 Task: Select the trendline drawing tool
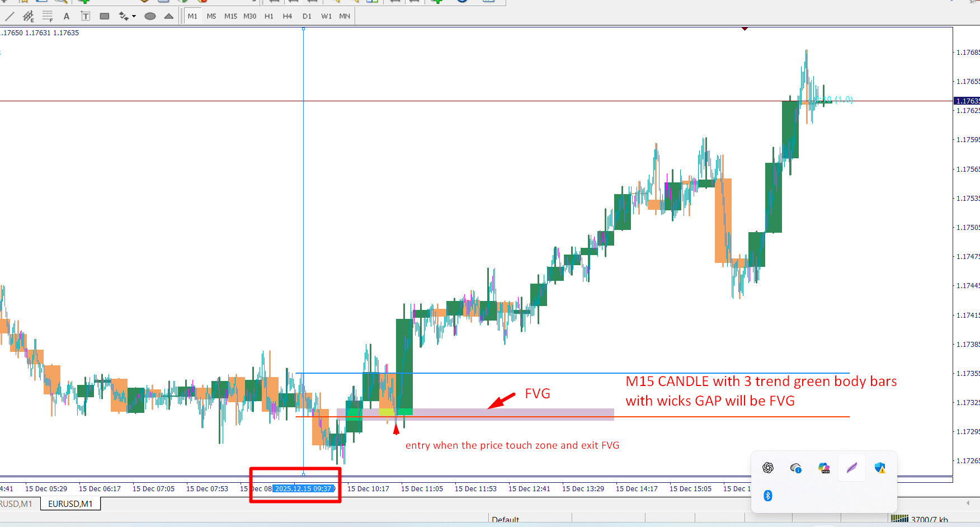click(x=10, y=16)
